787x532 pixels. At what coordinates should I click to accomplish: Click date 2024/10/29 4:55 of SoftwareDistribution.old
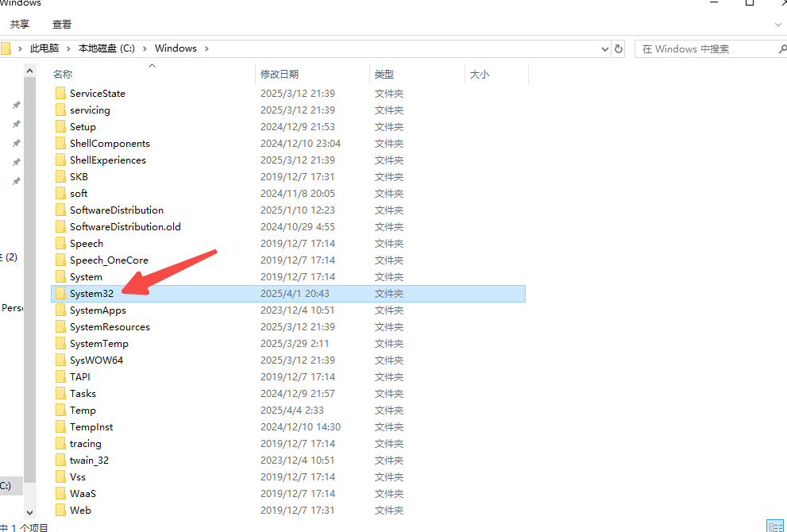pos(298,227)
